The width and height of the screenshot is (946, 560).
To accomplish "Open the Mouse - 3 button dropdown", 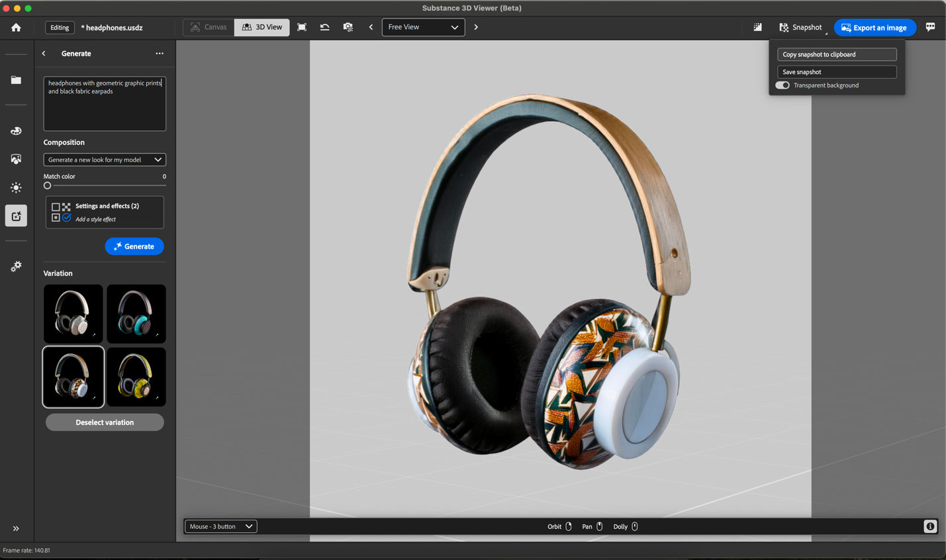I will [220, 526].
